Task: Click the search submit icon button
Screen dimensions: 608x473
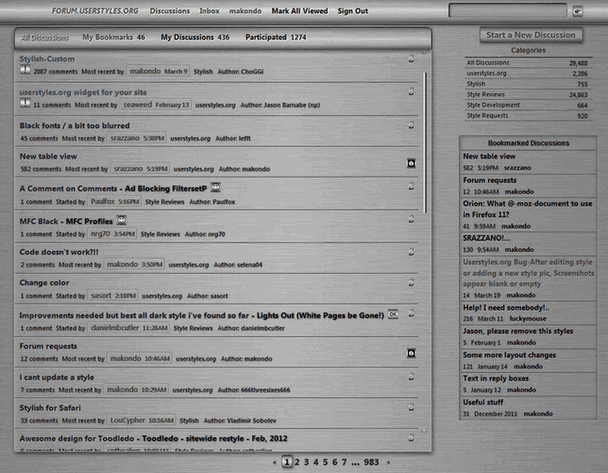Action: tap(577, 11)
